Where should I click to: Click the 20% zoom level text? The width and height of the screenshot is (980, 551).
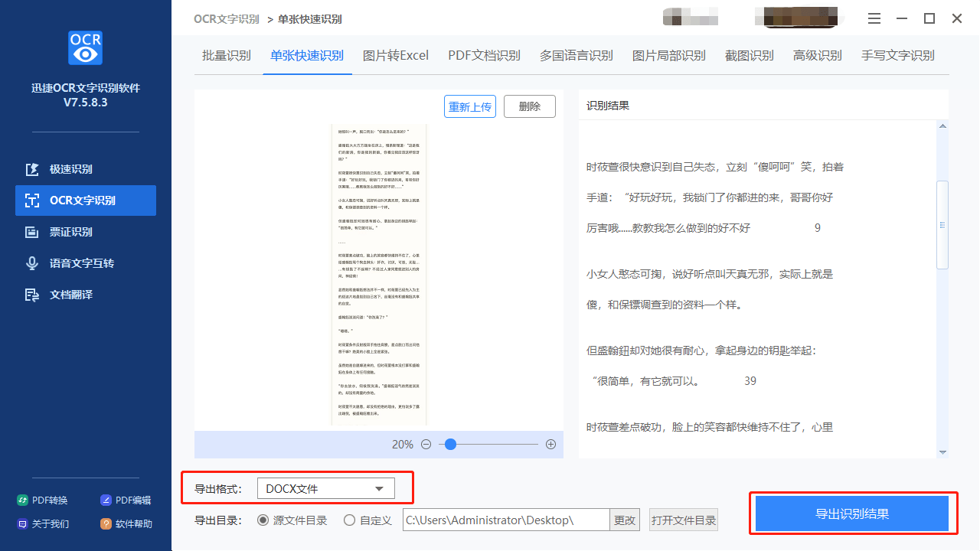coord(403,445)
